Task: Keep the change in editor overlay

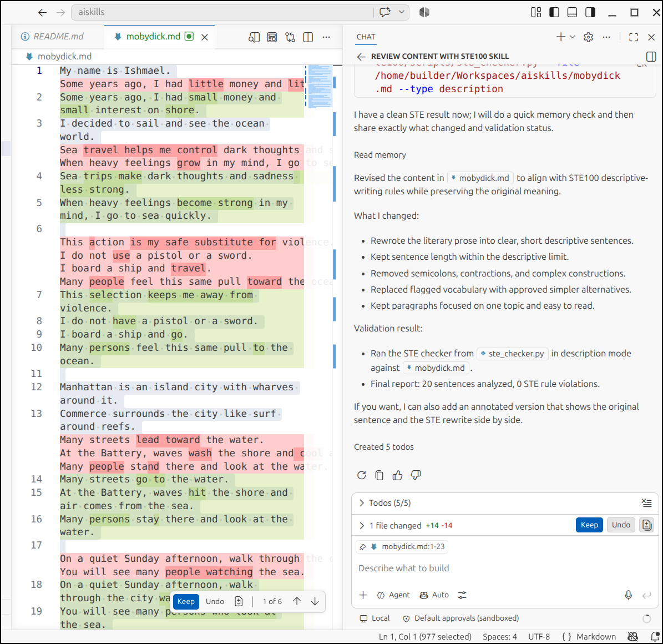Action: pos(186,601)
